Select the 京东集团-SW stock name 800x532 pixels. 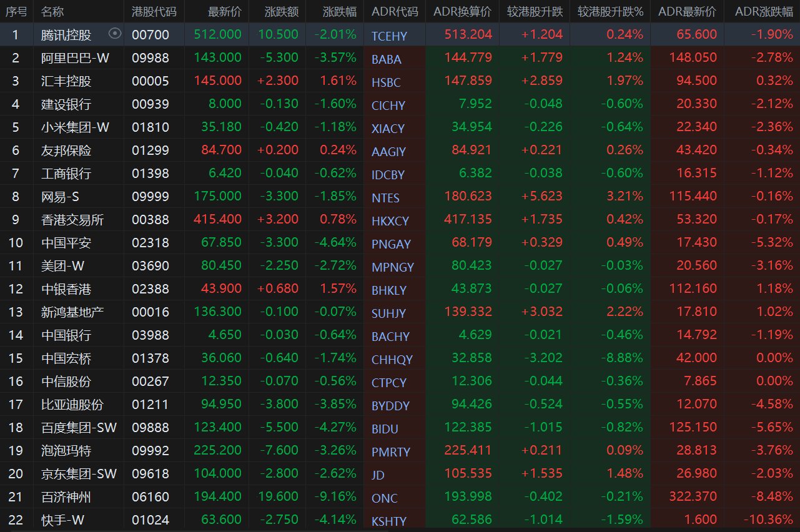point(79,474)
